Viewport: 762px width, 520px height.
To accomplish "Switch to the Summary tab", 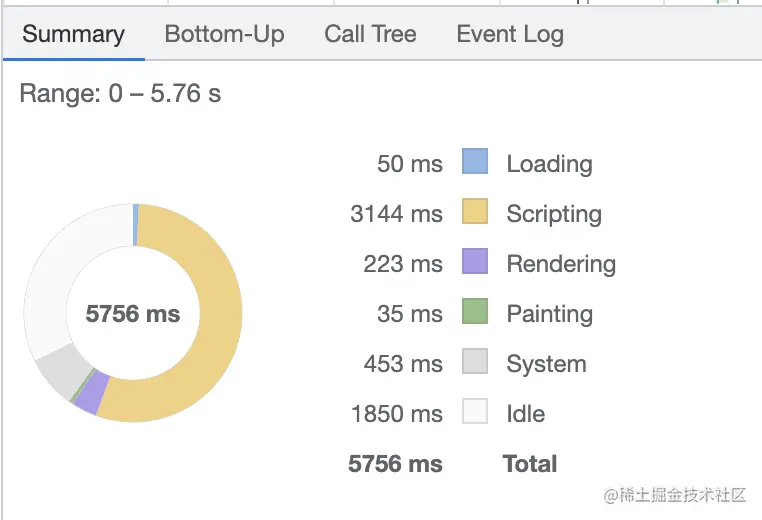I will click(x=73, y=34).
